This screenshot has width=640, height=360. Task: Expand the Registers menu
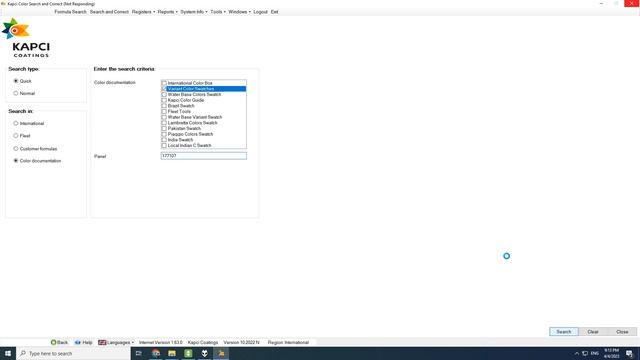143,12
